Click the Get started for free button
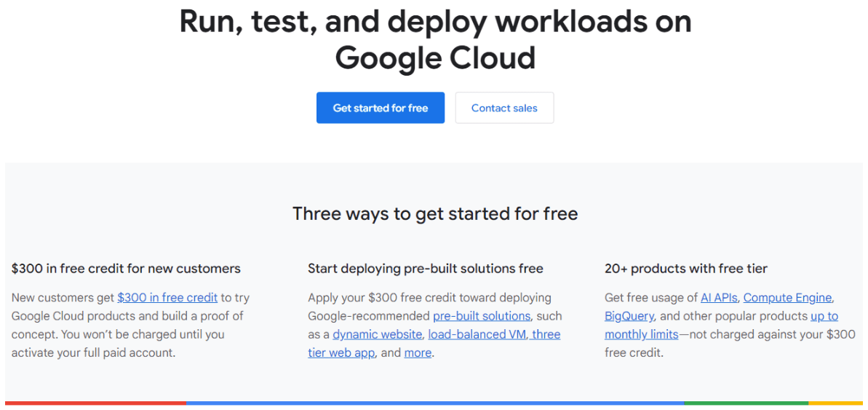868x410 pixels. 381,108
